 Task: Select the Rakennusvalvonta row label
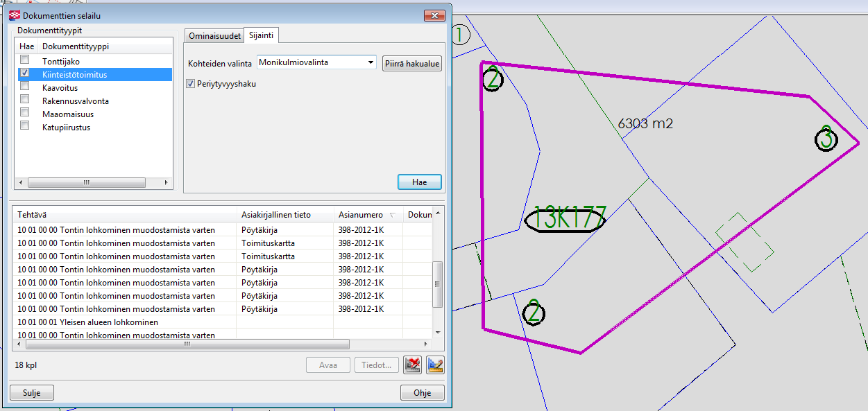[75, 100]
